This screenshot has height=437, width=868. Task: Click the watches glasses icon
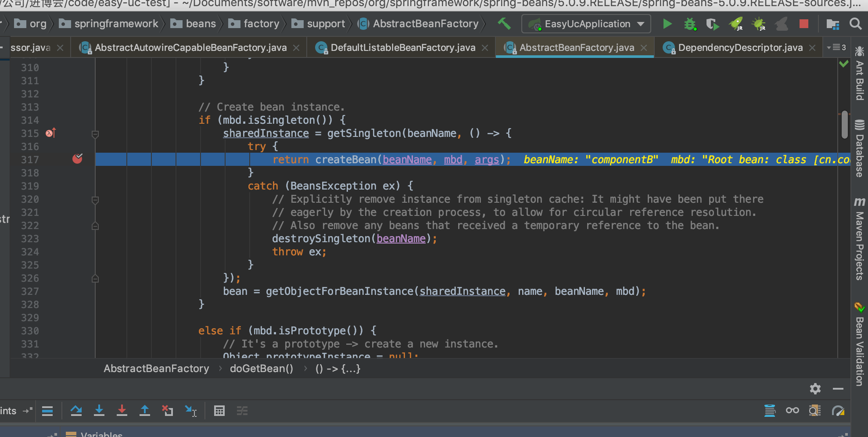coord(792,411)
